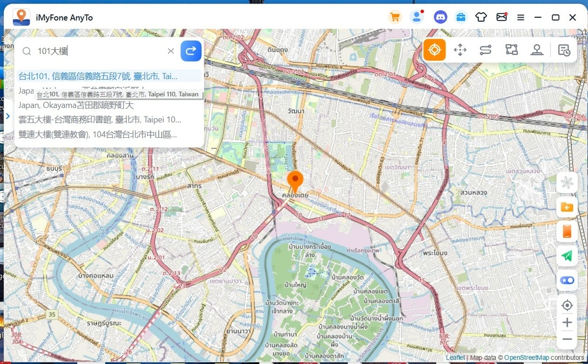The image size is (588, 364).
Task: Open the mail envelope messages icon
Action: (501, 17)
